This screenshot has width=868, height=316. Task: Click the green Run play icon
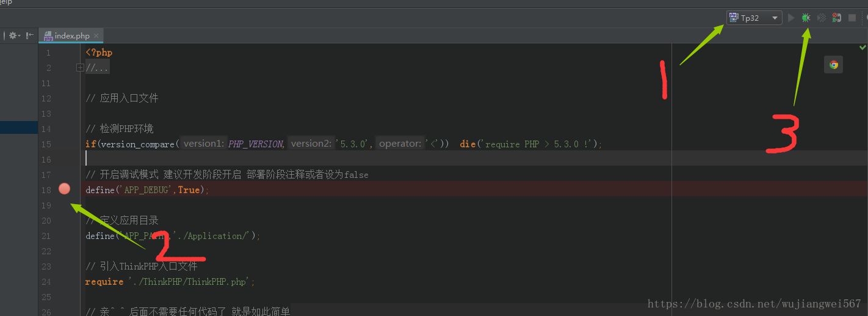pos(791,18)
